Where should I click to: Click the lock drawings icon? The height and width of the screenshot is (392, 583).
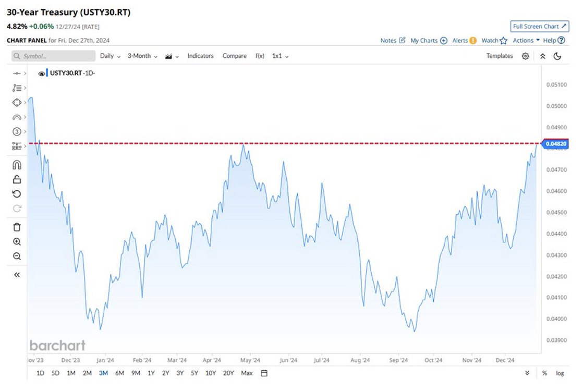click(x=17, y=179)
